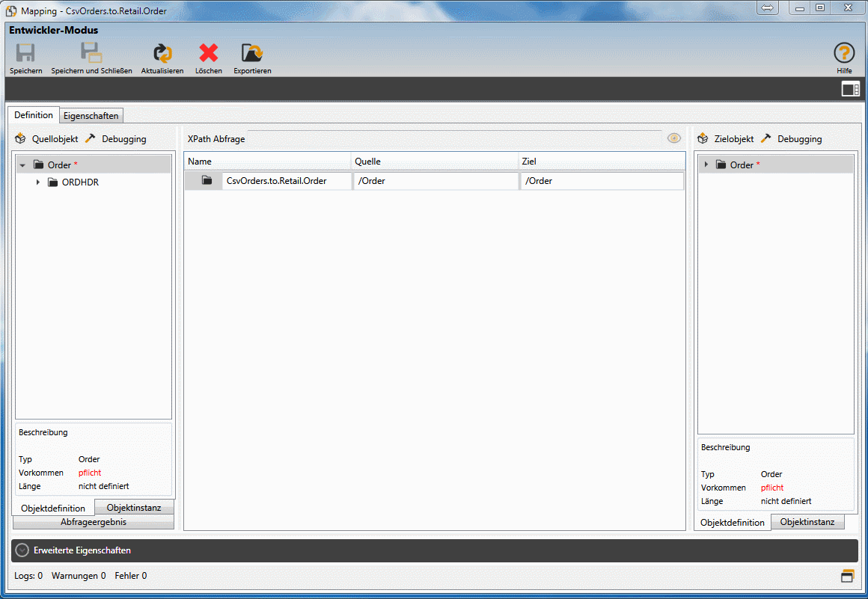This screenshot has height=599, width=868.
Task: Expand Erweiterte Eigenschaften panel
Action: (22, 550)
